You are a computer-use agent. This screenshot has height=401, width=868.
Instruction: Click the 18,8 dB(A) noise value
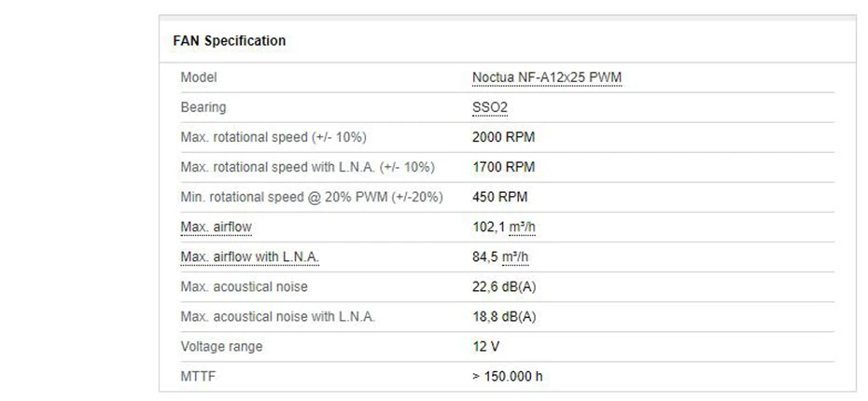[504, 317]
